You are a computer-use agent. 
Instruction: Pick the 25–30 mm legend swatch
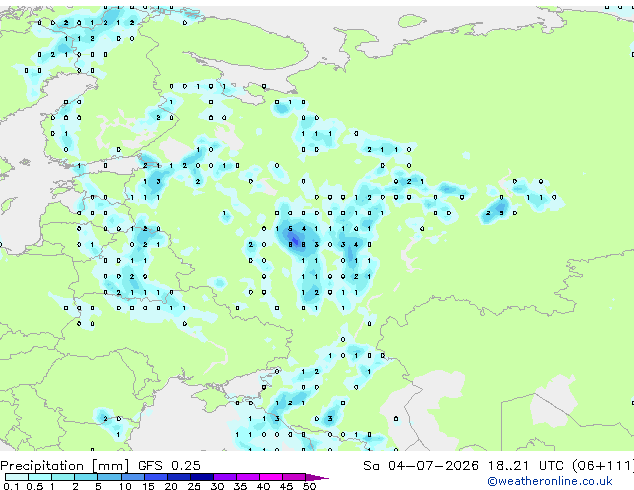201,477
